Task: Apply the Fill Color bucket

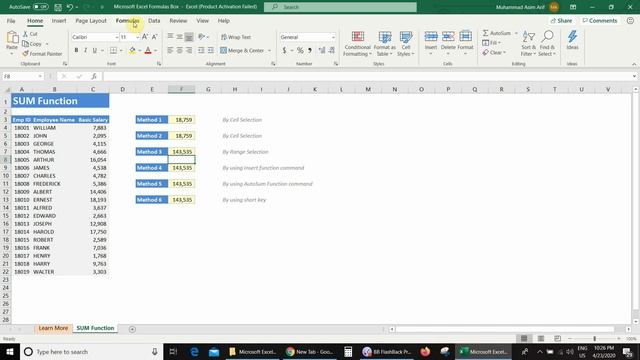Action: 132,50
